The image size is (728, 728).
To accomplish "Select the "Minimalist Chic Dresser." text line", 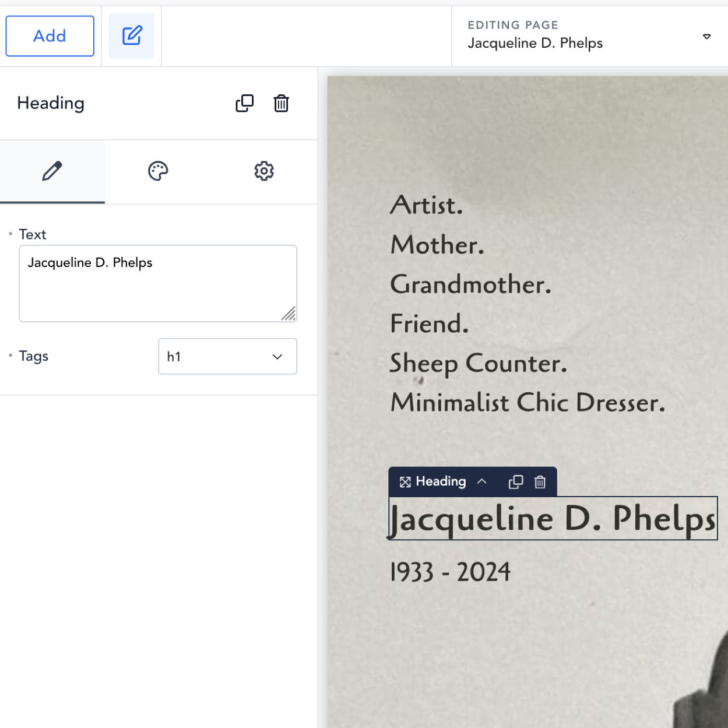I will [x=527, y=403].
